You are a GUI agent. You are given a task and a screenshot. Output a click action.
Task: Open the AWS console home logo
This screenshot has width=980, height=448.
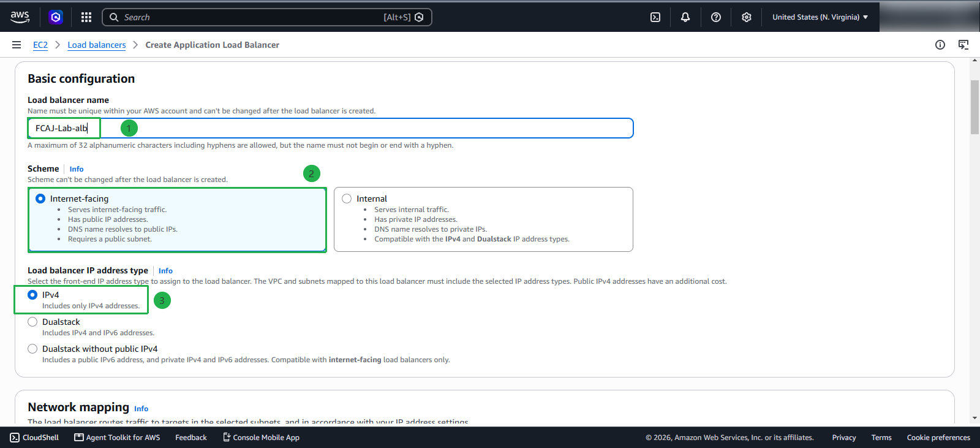point(20,17)
